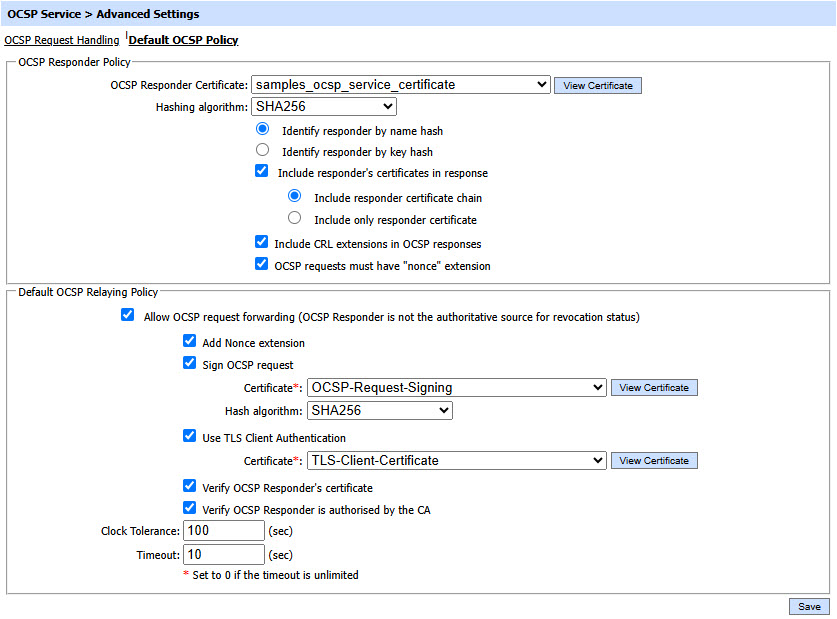Image resolution: width=837 pixels, height=619 pixels.
Task: Select Include responder certificate chain option
Action: [295, 196]
